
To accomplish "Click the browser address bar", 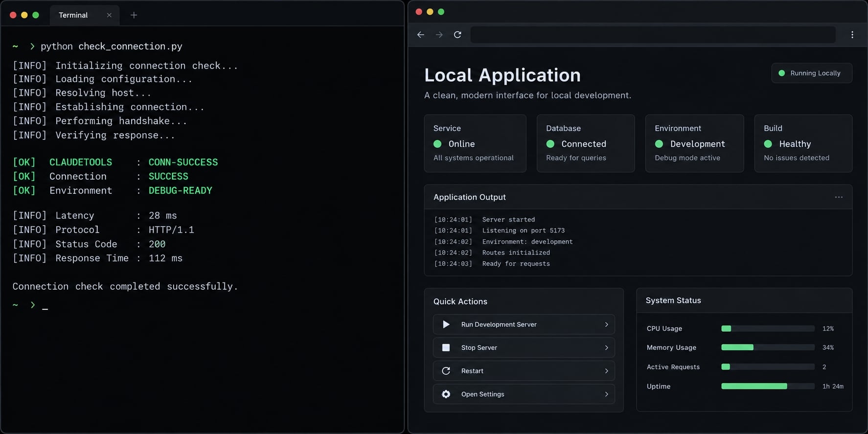I will coord(653,35).
